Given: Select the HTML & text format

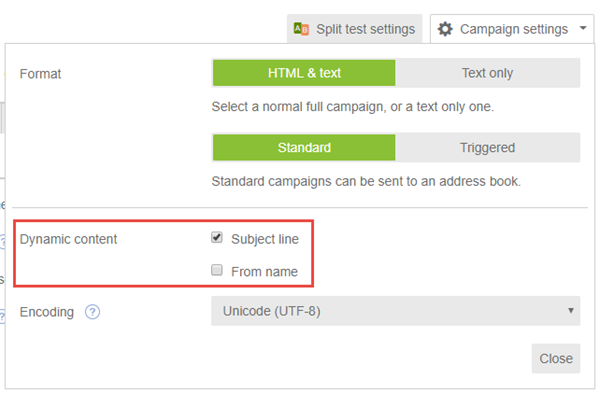Looking at the screenshot, I should 304,73.
